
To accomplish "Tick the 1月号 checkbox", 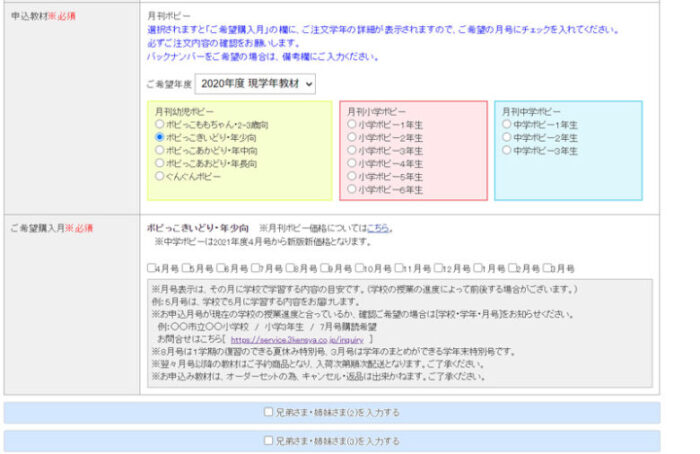I will coord(478,268).
